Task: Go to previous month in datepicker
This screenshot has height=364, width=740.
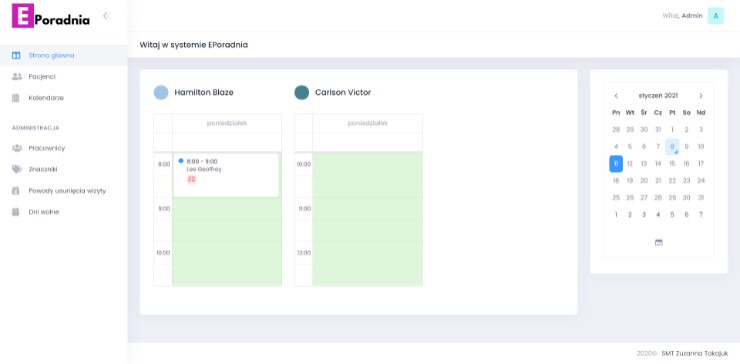Action: pos(616,96)
